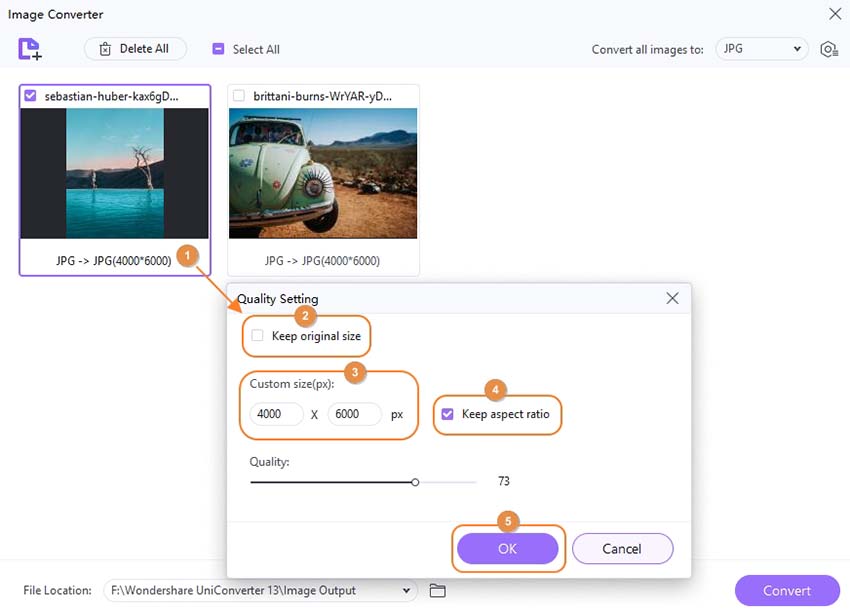The height and width of the screenshot is (610, 850).
Task: Expand the File Location path dropdown
Action: [406, 590]
